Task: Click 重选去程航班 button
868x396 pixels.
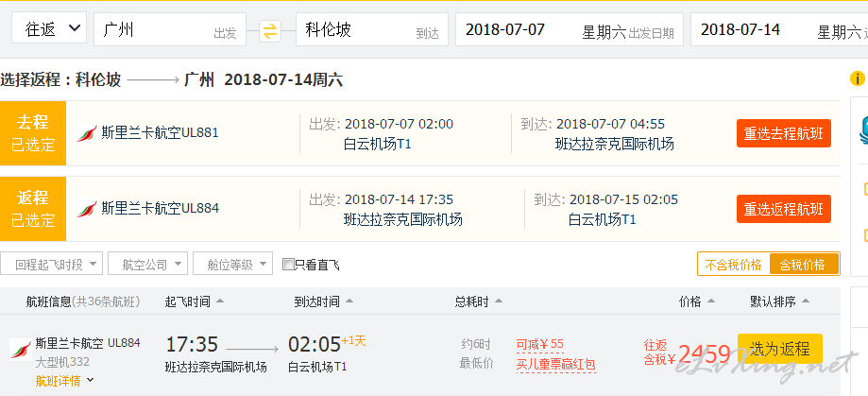Action: click(x=783, y=133)
